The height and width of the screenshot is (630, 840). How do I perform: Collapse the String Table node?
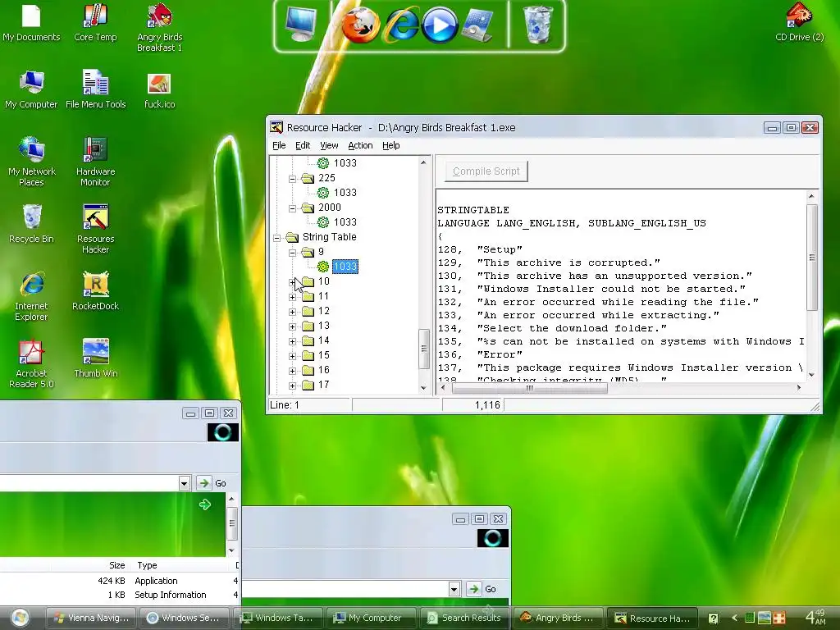277,237
